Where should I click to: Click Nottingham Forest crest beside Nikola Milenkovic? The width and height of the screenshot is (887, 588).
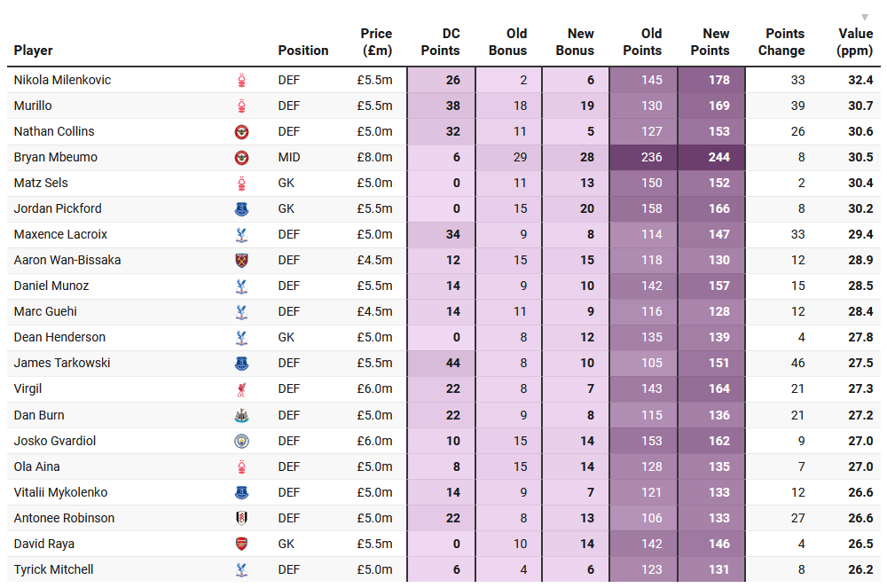coord(241,80)
